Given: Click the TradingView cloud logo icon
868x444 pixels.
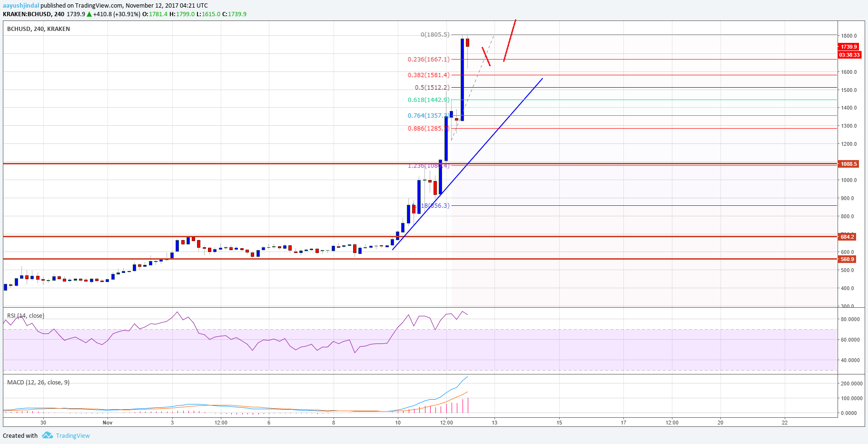Looking at the screenshot, I should 47,435.
